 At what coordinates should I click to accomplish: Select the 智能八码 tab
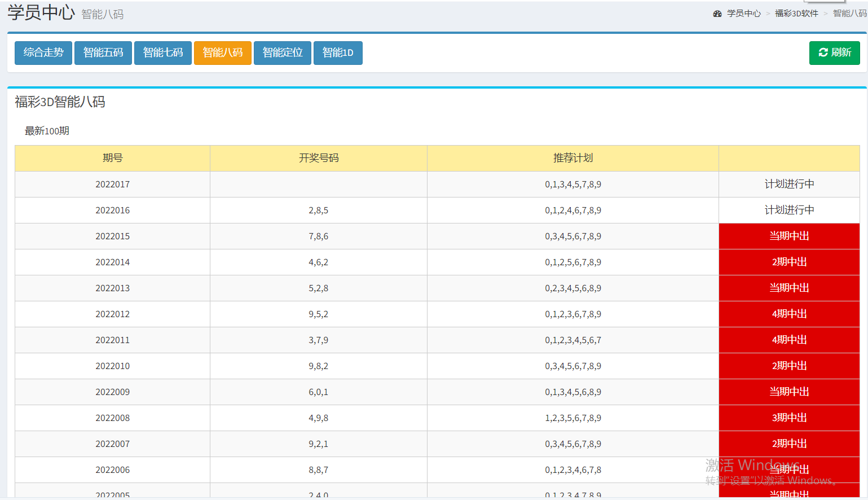click(223, 53)
